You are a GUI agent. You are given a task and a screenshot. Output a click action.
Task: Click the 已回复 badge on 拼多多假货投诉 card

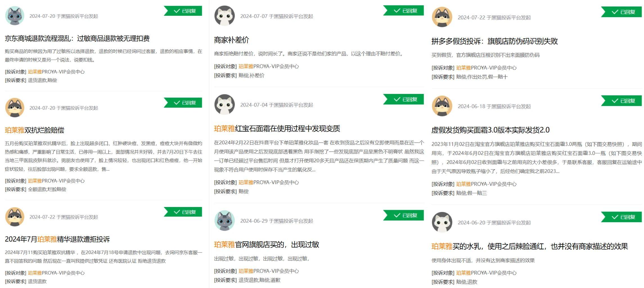[x=622, y=12]
